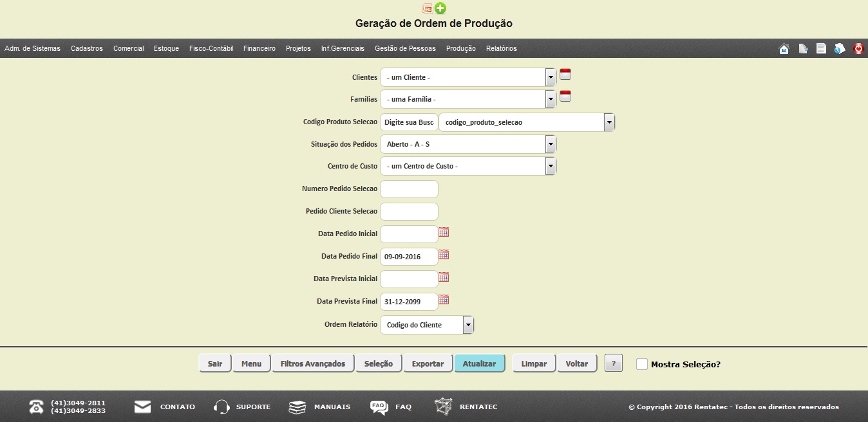Click the green plus icon above the title
This screenshot has height=422, width=868.
[x=440, y=8]
